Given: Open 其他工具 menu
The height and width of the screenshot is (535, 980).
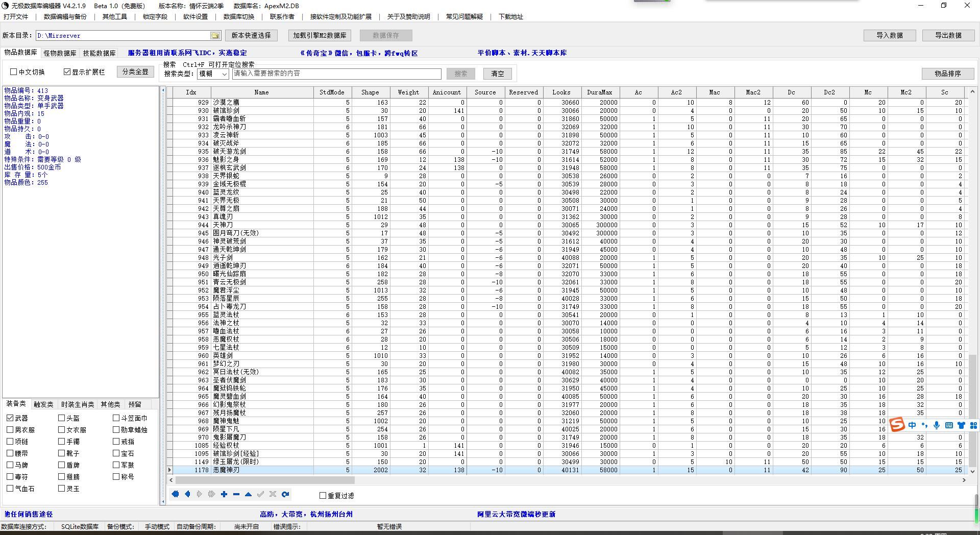Looking at the screenshot, I should click(115, 17).
